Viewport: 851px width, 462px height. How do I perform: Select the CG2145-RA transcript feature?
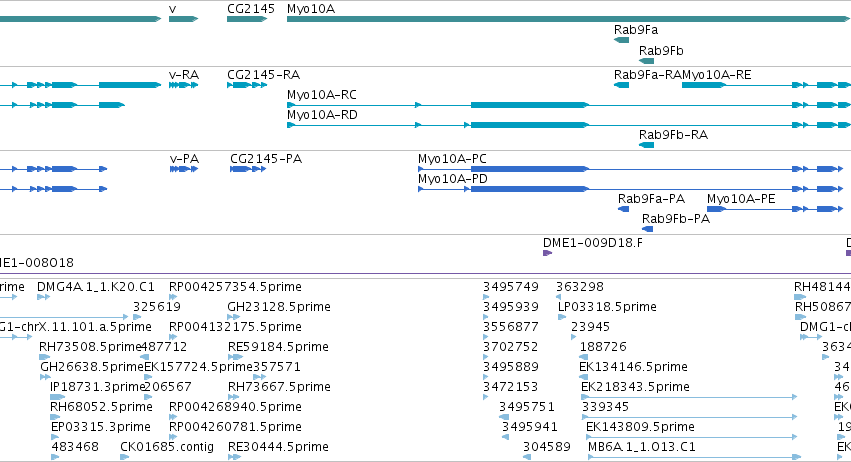click(x=247, y=85)
